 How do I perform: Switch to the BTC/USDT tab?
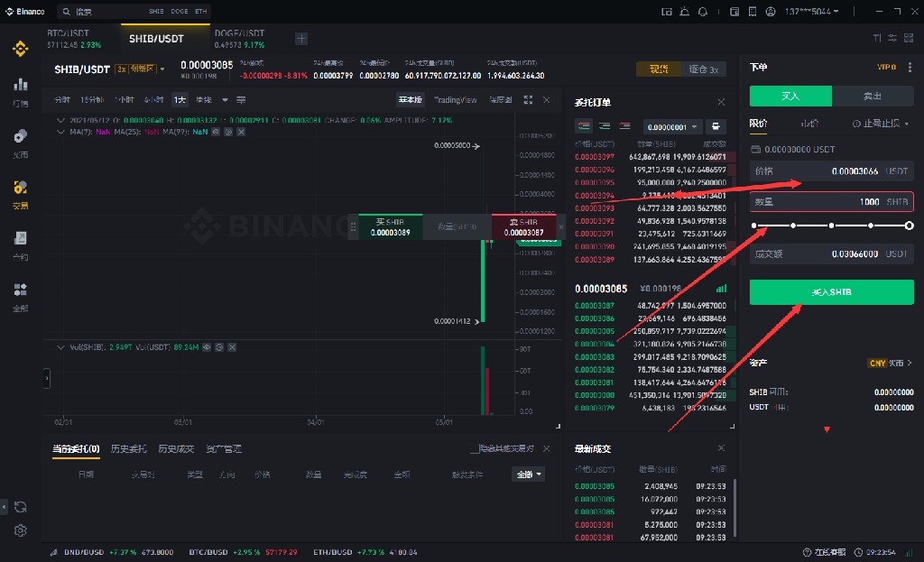pyautogui.click(x=74, y=38)
